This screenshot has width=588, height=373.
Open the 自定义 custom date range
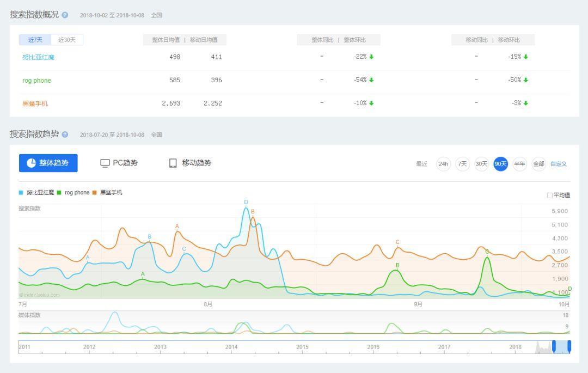(559, 164)
